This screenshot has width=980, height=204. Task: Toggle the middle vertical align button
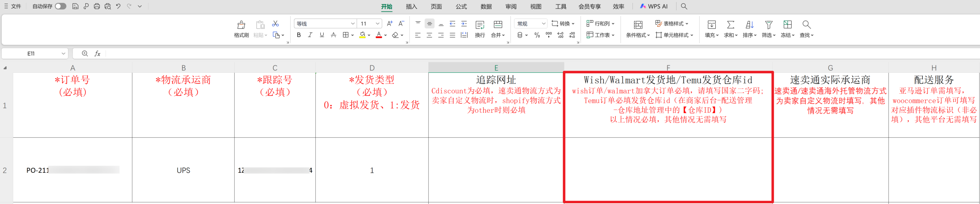[429, 23]
